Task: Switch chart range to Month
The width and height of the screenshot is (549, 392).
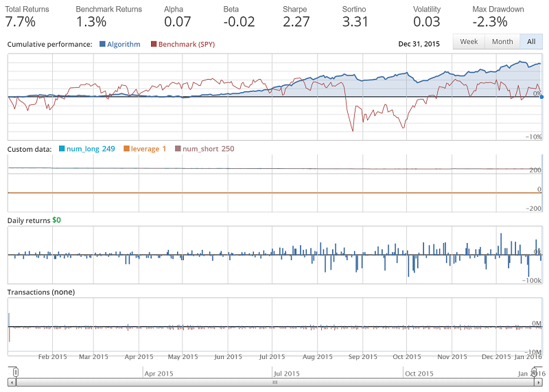Action: pos(502,42)
